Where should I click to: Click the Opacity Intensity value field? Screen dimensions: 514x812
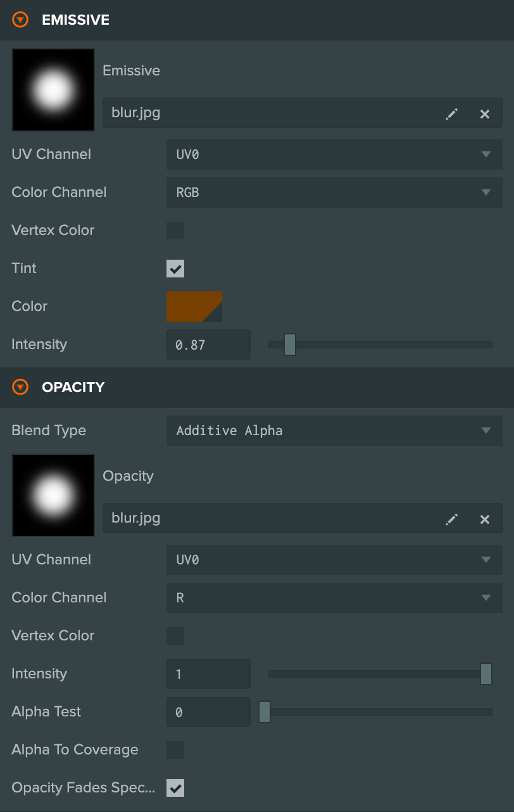click(x=208, y=674)
